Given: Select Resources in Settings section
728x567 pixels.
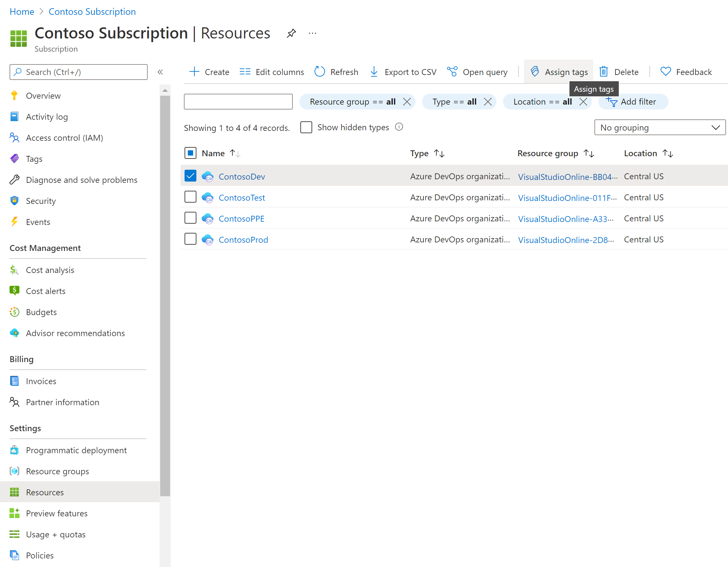Looking at the screenshot, I should [x=44, y=491].
